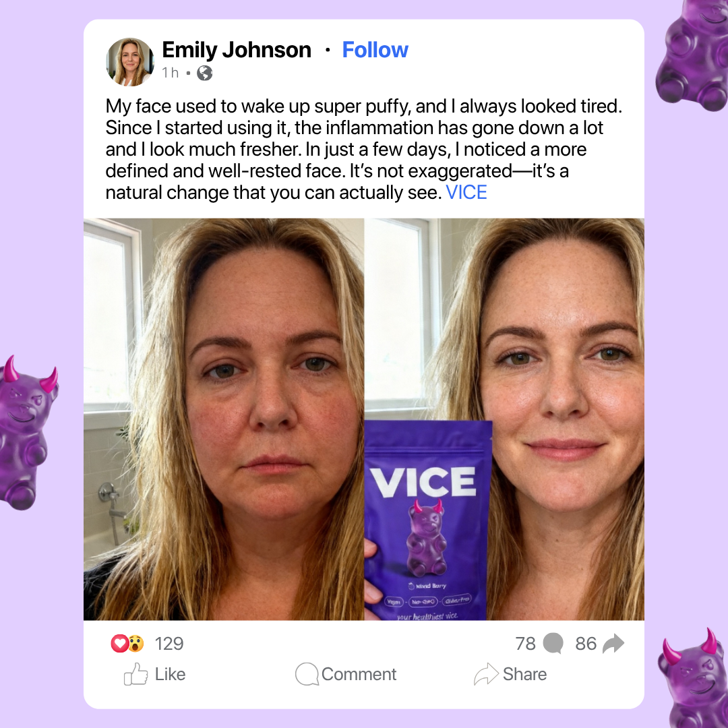Click the gray share arrow icon
Image resolution: width=728 pixels, height=728 pixels.
[613, 644]
